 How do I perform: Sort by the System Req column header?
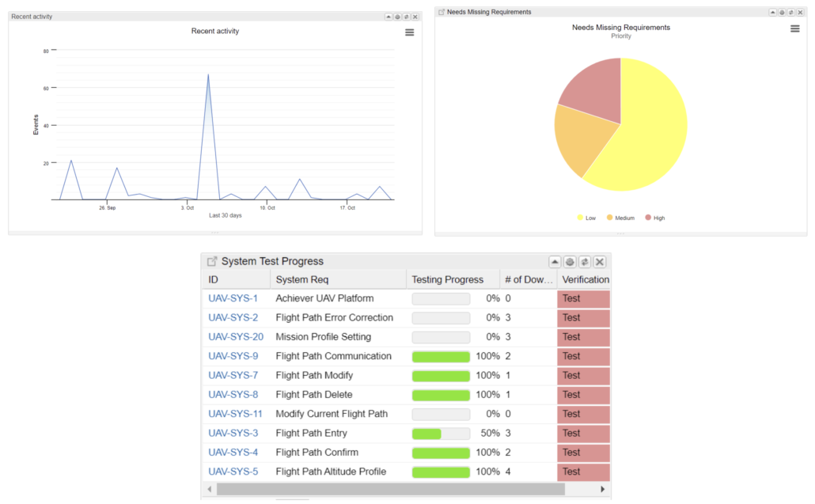(302, 279)
